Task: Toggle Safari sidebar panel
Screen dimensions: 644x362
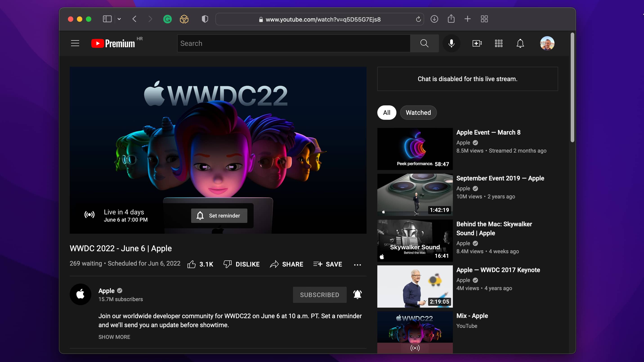Action: coord(107,19)
